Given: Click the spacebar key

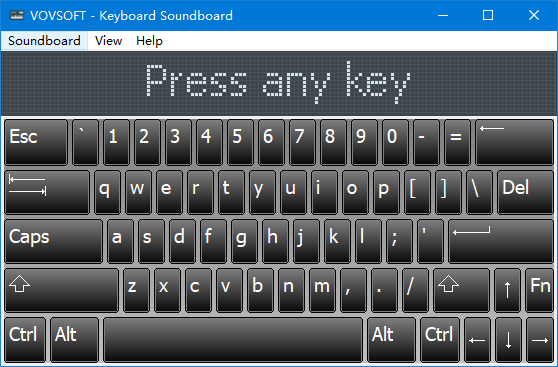Looking at the screenshot, I should pyautogui.click(x=233, y=340).
